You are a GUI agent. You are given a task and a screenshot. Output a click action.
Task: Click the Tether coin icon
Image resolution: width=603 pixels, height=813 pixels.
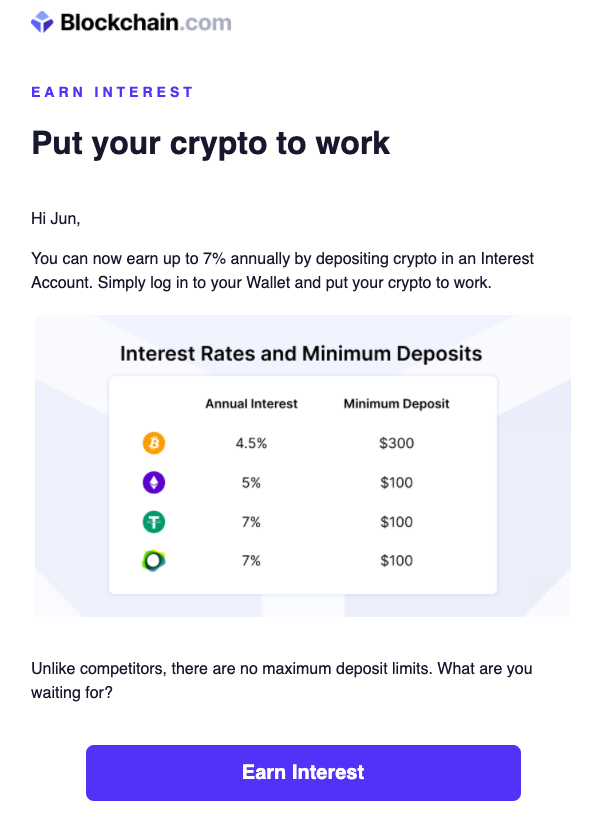click(154, 522)
